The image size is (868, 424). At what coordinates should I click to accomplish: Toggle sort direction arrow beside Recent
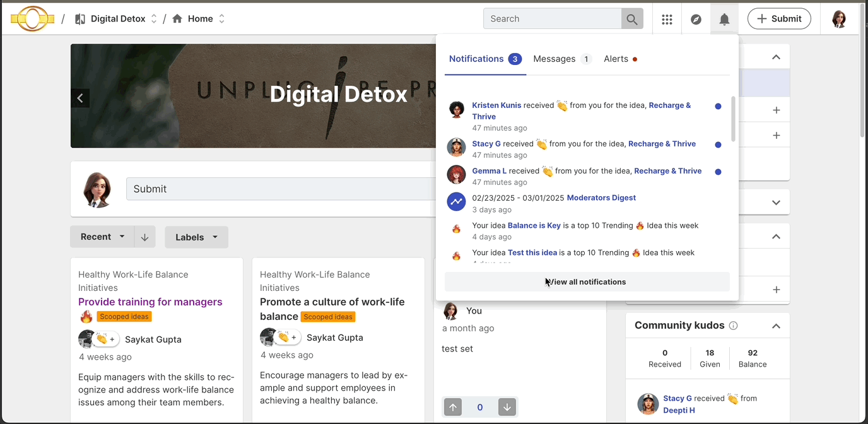[144, 237]
